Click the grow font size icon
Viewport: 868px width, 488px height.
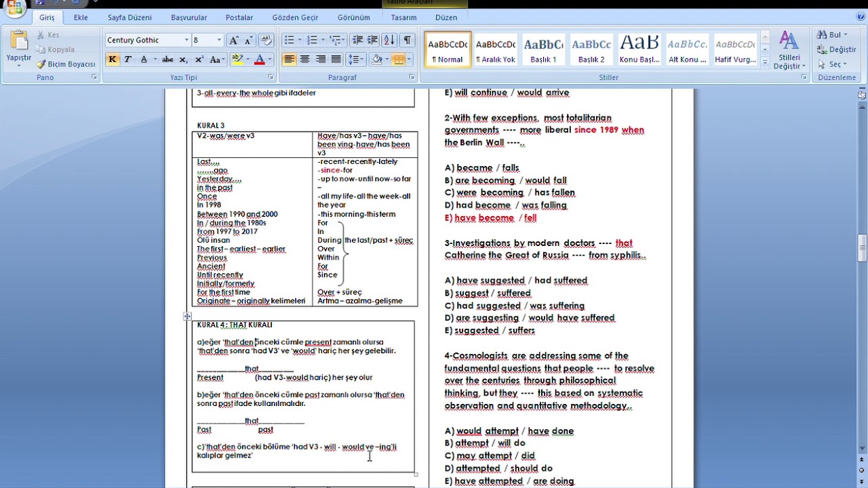pos(233,41)
